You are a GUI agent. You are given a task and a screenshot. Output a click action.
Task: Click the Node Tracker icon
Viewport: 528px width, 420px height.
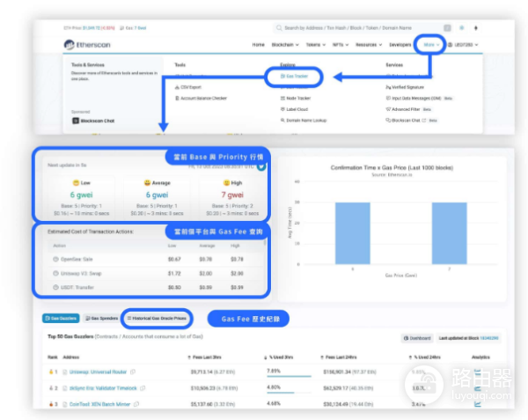click(282, 99)
